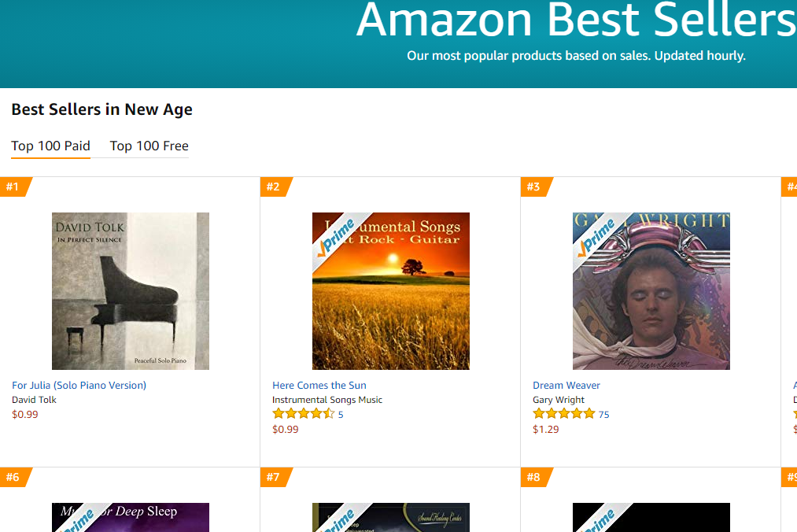This screenshot has height=532, width=797.
Task: Click the $1.29 price under Dream Weaver
Action: (546, 430)
